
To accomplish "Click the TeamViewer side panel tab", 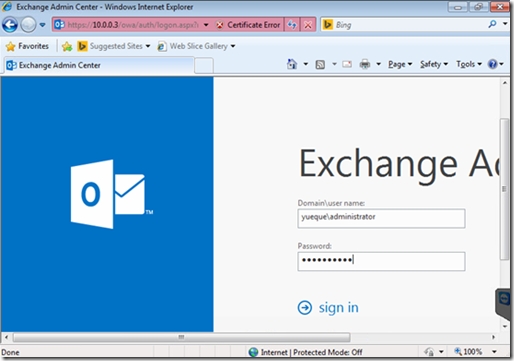I will 503,303.
